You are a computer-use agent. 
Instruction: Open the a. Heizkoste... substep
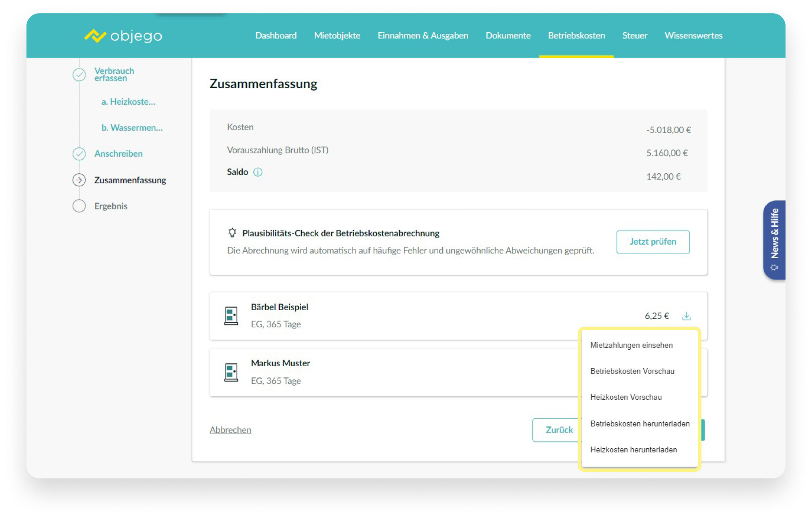tap(128, 102)
